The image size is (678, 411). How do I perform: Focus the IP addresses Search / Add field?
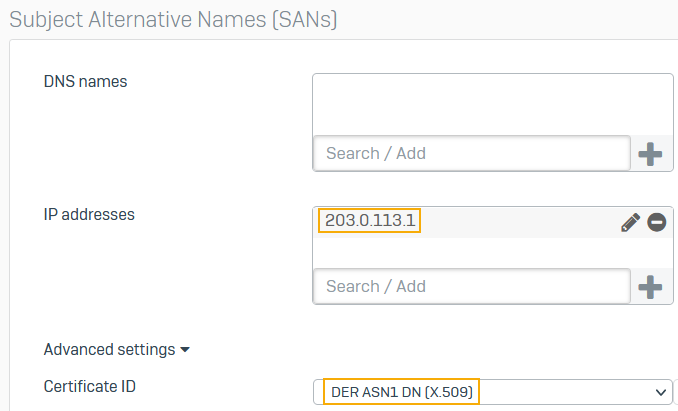[471, 287]
